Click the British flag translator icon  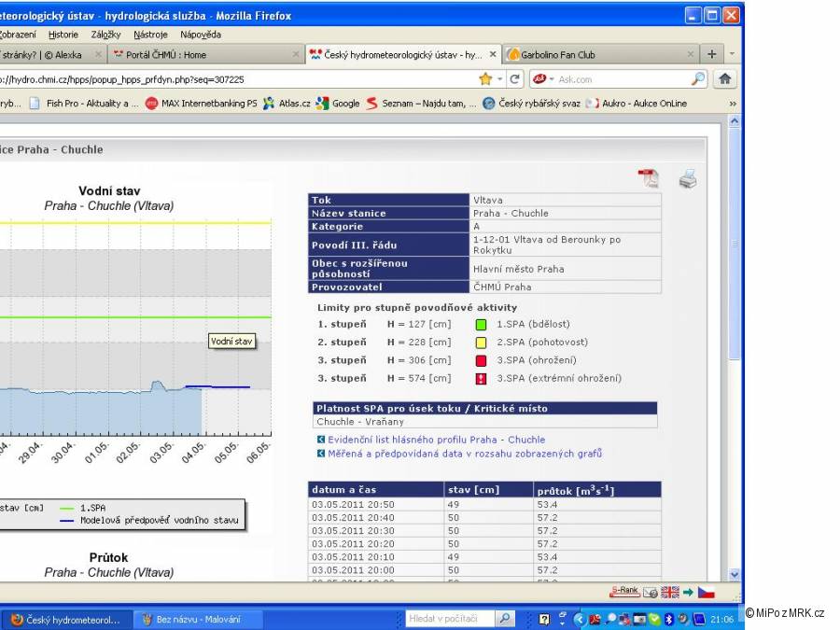click(x=669, y=592)
